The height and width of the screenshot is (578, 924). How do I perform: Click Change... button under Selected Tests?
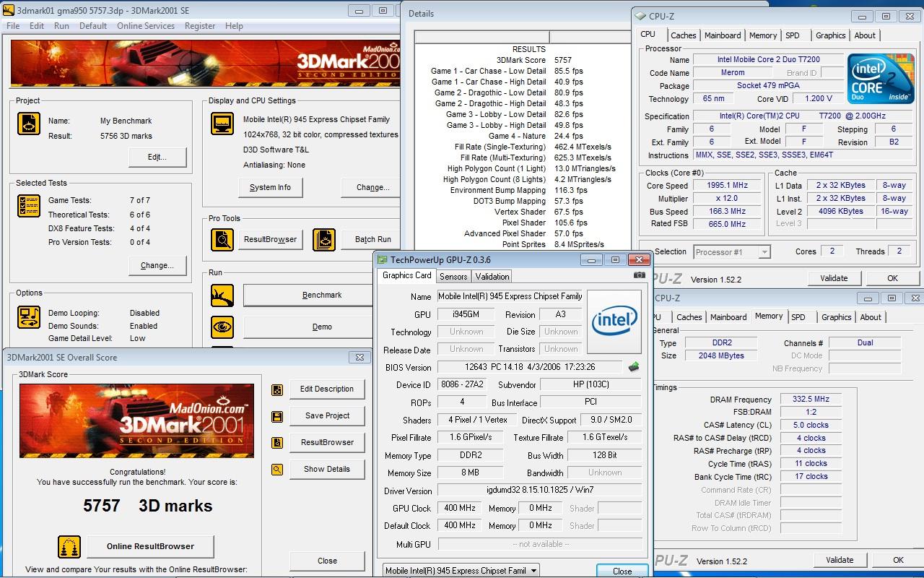tap(157, 265)
